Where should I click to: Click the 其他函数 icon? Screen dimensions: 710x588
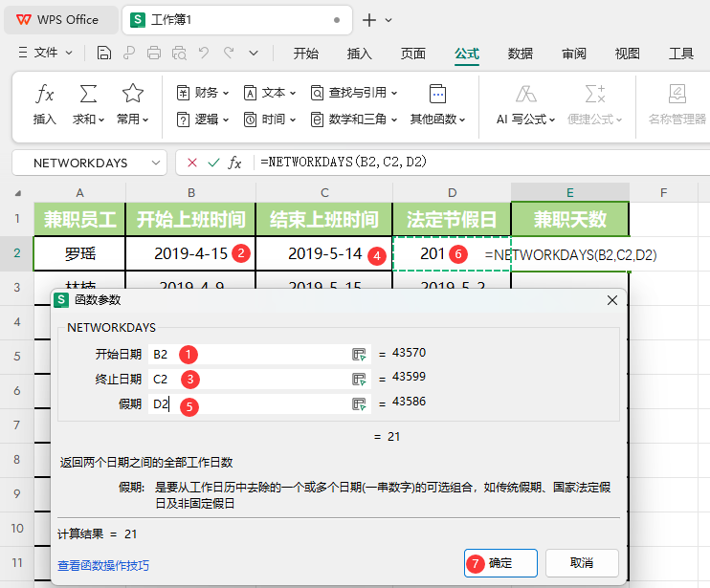point(437,94)
